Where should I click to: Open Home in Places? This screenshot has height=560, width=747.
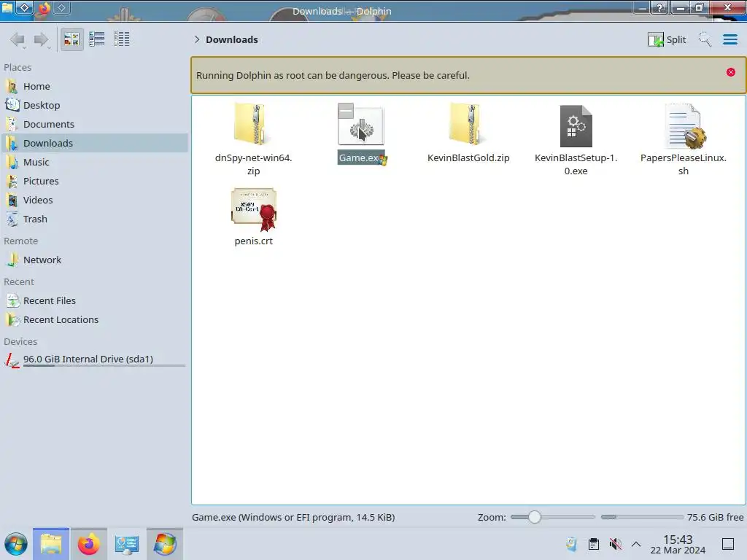tap(96, 86)
